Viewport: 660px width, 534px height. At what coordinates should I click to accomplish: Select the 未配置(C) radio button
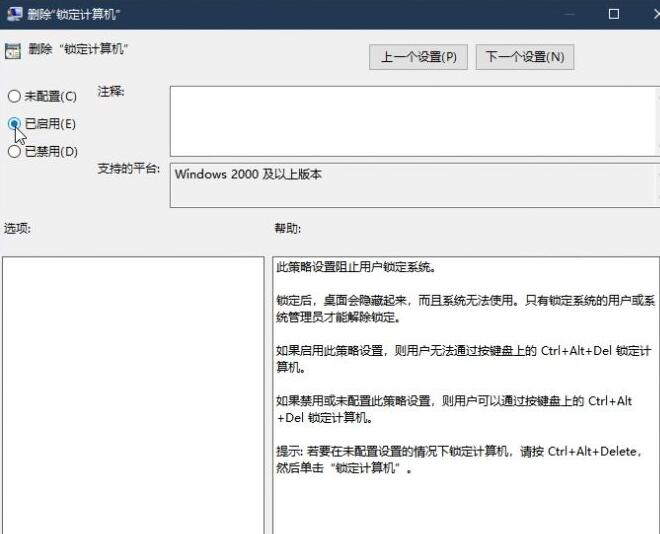coord(14,96)
